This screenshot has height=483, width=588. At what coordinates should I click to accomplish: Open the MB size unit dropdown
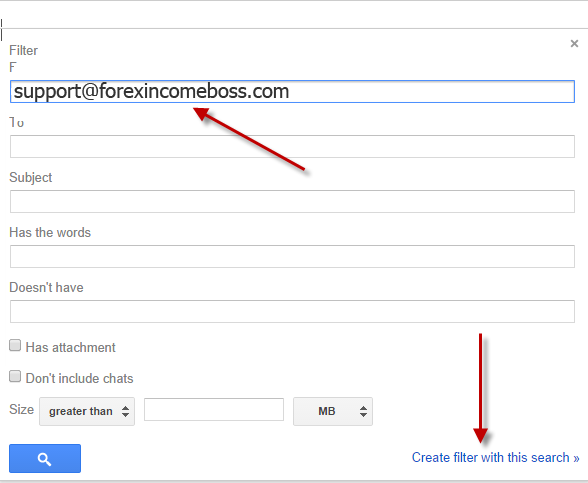[333, 411]
